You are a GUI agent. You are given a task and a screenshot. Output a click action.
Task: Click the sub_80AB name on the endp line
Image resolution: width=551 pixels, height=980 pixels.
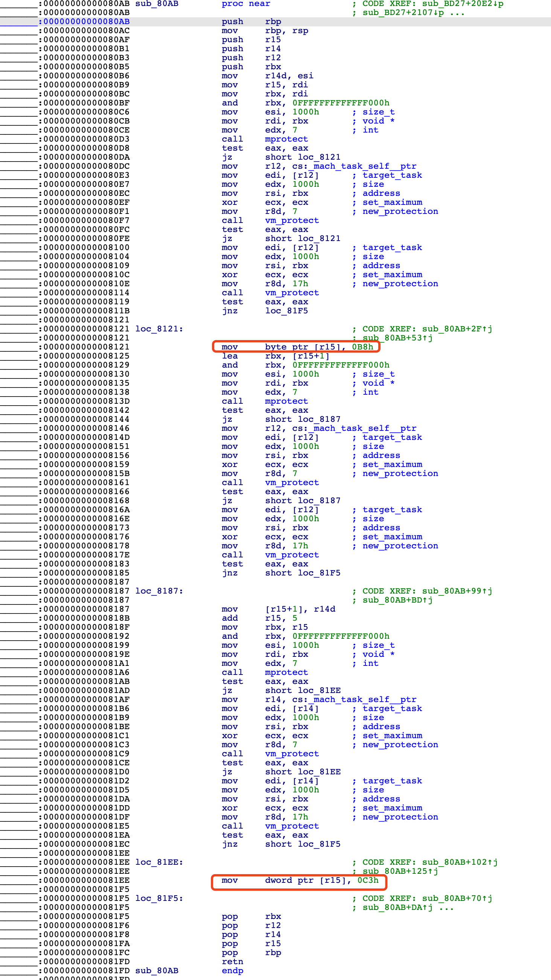pyautogui.click(x=157, y=971)
